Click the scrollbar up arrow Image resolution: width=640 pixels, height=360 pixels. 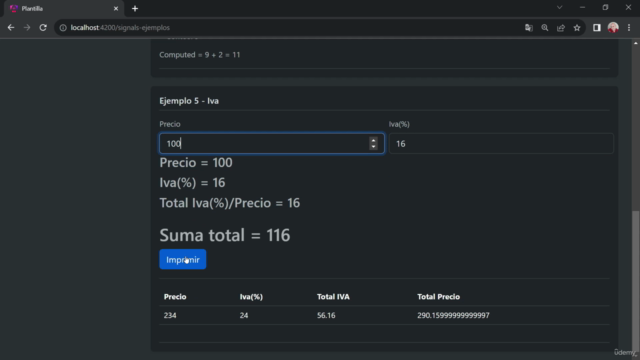click(636, 43)
